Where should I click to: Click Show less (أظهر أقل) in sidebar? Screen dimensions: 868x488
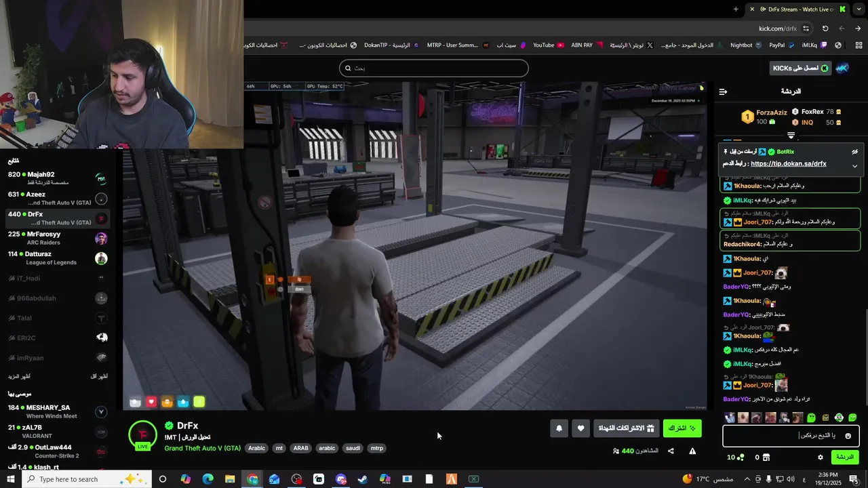[99, 376]
